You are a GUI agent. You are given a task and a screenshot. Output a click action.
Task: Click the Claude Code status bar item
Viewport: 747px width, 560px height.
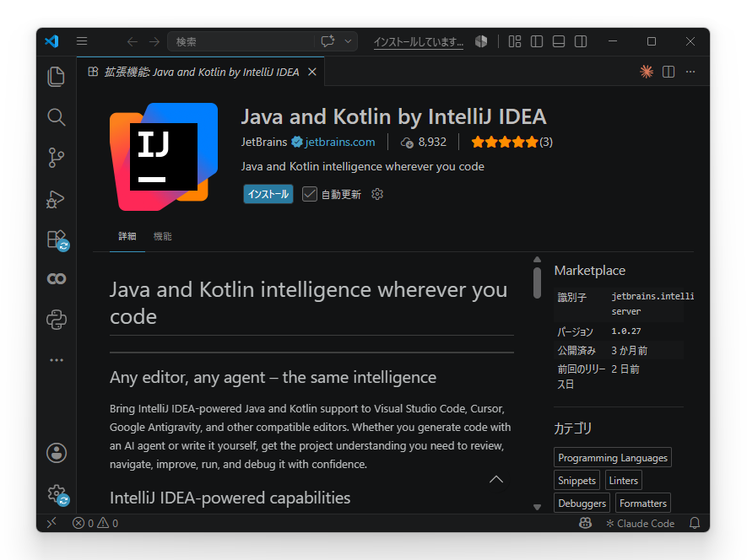(641, 524)
